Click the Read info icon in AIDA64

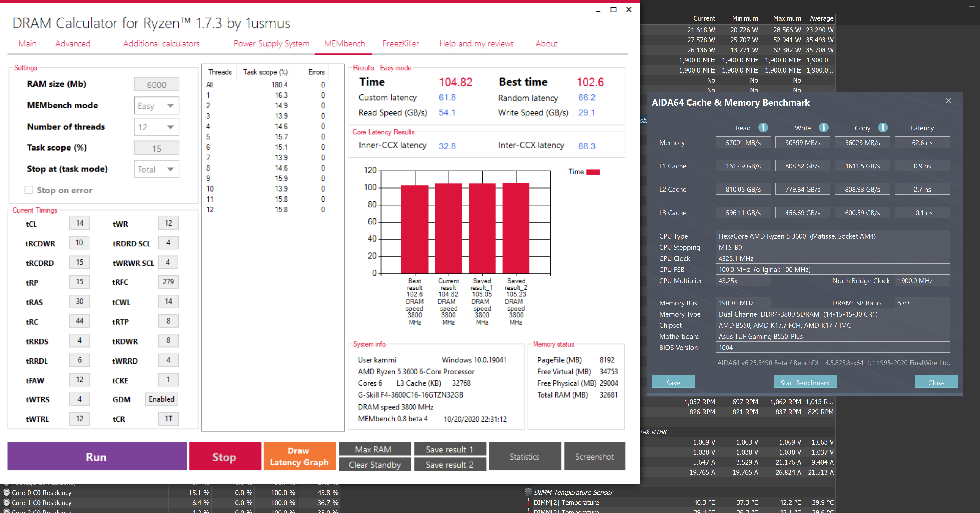click(x=763, y=127)
